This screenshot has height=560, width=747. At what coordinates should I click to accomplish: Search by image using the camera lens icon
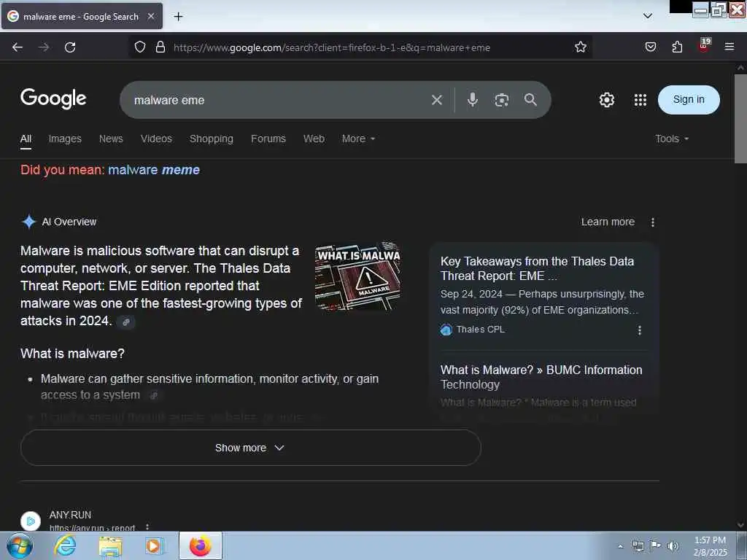point(501,100)
